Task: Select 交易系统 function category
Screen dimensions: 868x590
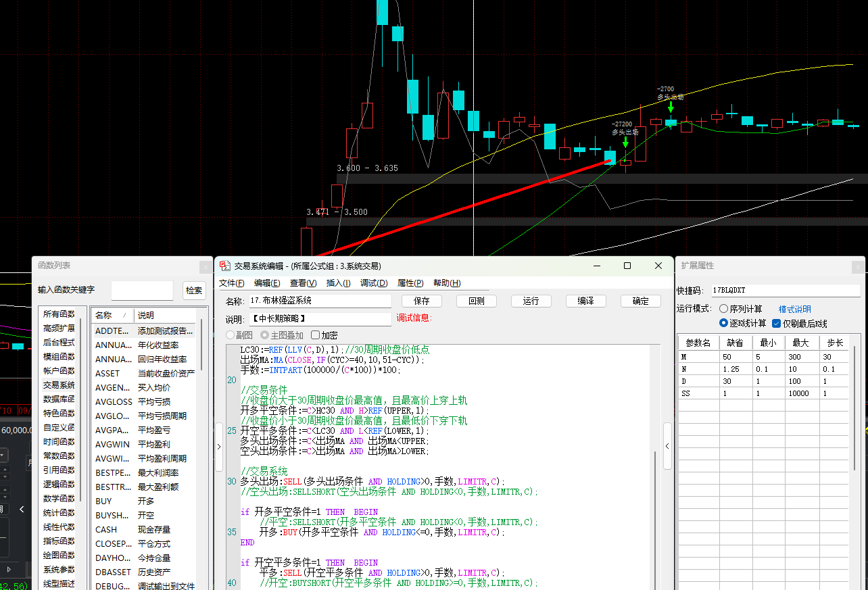Action: click(59, 385)
